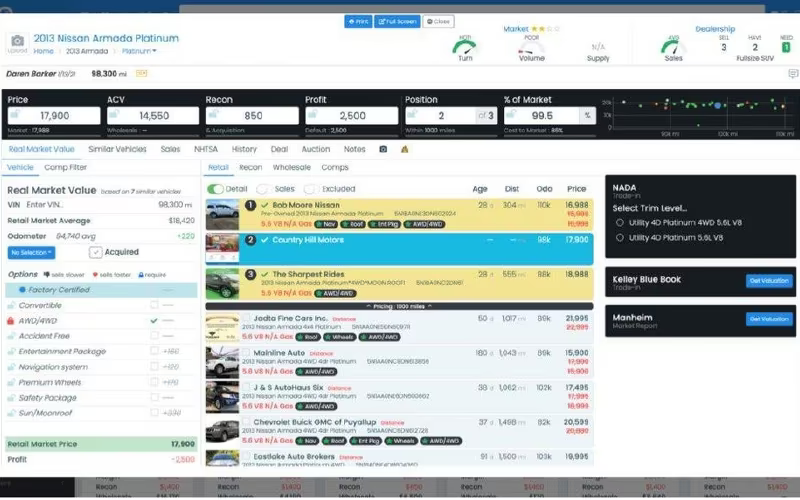Click the unlock icon in Recon field

click(213, 114)
